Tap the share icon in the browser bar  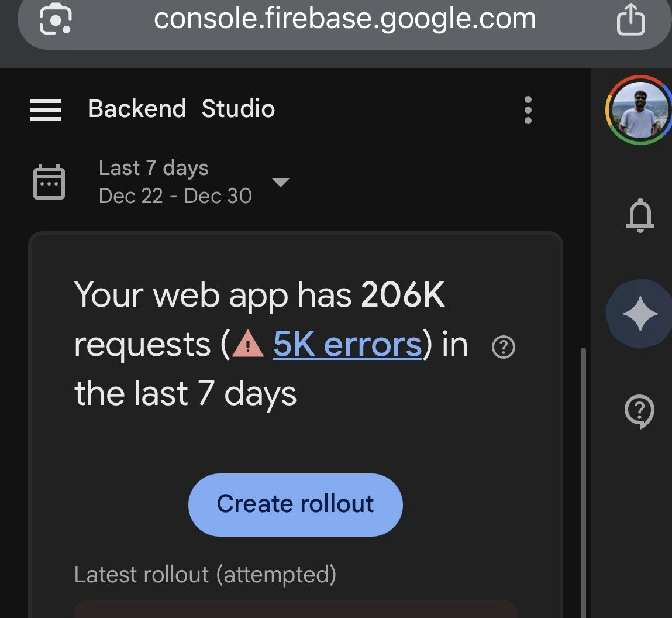point(630,20)
